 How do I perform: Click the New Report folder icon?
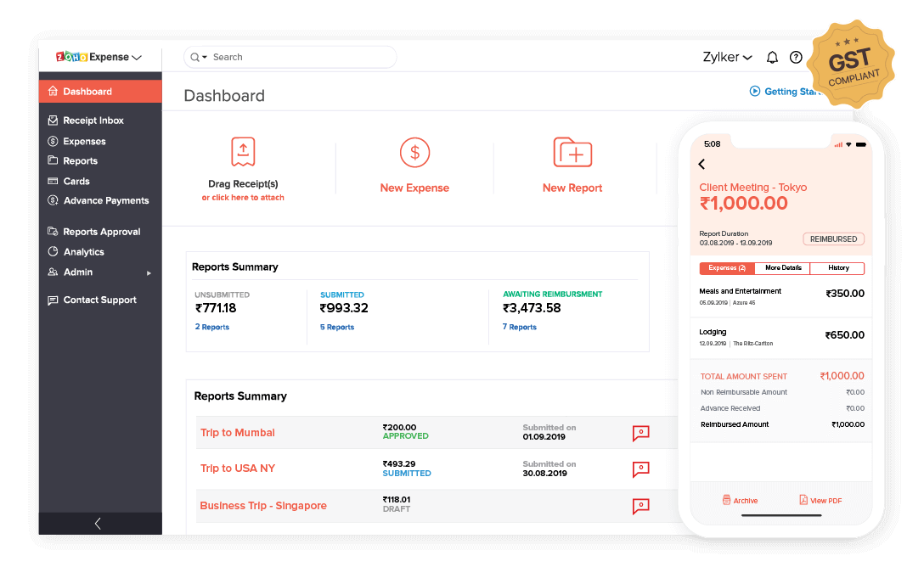(572, 153)
